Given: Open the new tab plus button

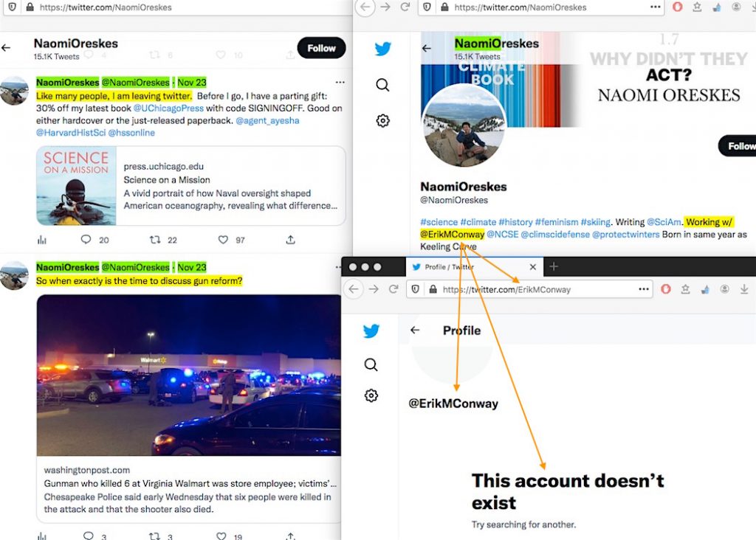Looking at the screenshot, I should click(554, 266).
